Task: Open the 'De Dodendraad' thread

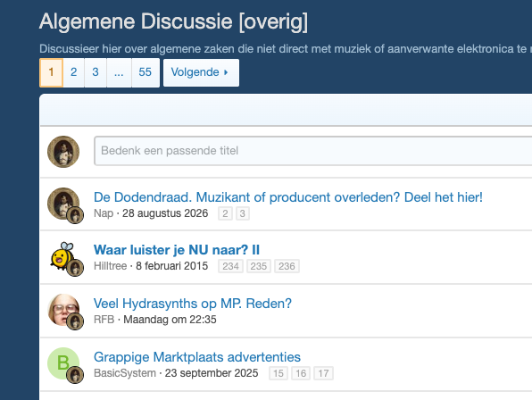Action: (288, 197)
